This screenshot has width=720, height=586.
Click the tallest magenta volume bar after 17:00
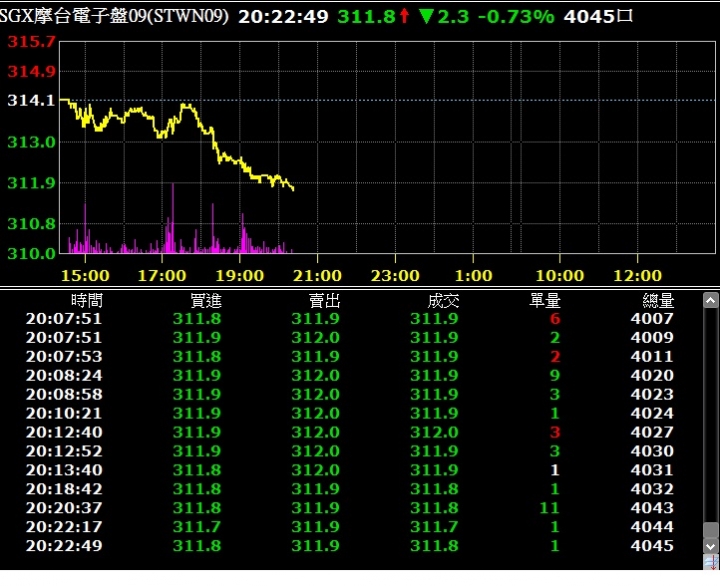coord(173,218)
